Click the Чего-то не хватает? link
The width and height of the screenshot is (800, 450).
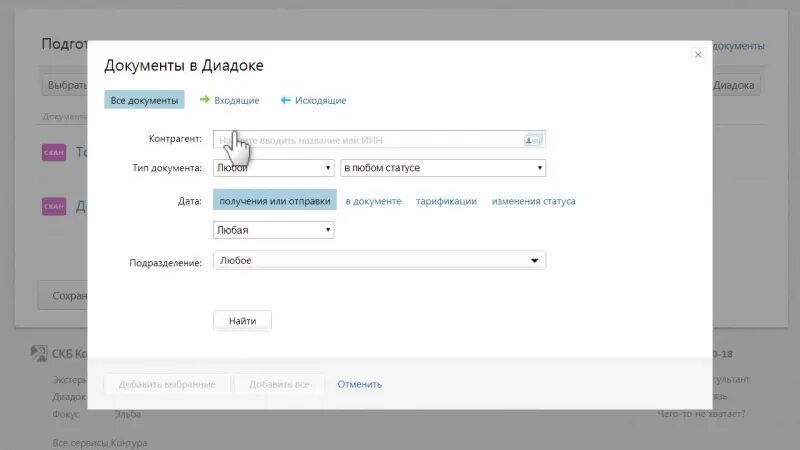click(x=701, y=413)
